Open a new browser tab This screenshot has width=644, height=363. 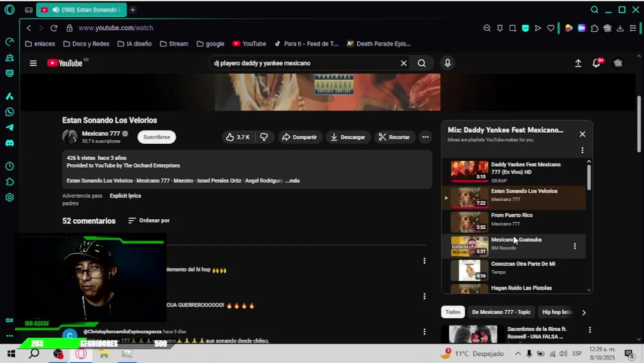coord(133,10)
